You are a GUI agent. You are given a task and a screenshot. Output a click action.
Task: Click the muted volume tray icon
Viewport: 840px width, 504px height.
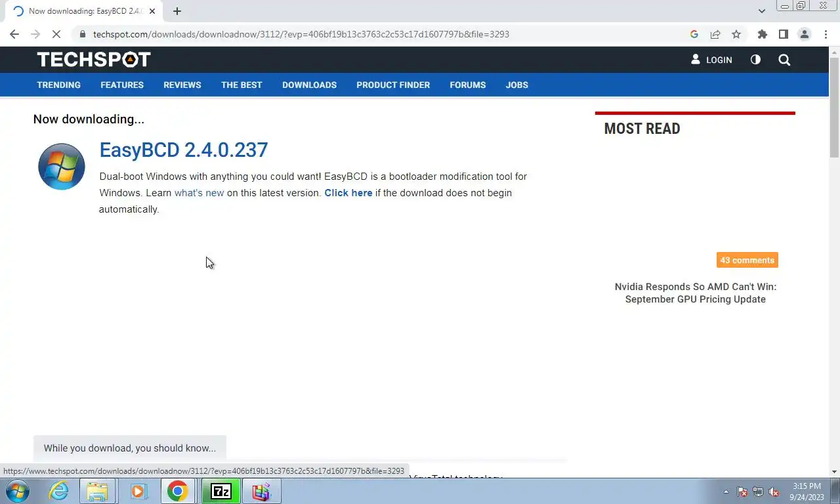click(x=774, y=492)
